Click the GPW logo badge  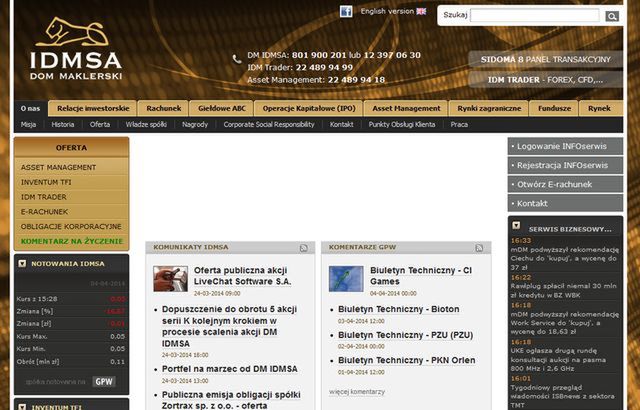[104, 381]
